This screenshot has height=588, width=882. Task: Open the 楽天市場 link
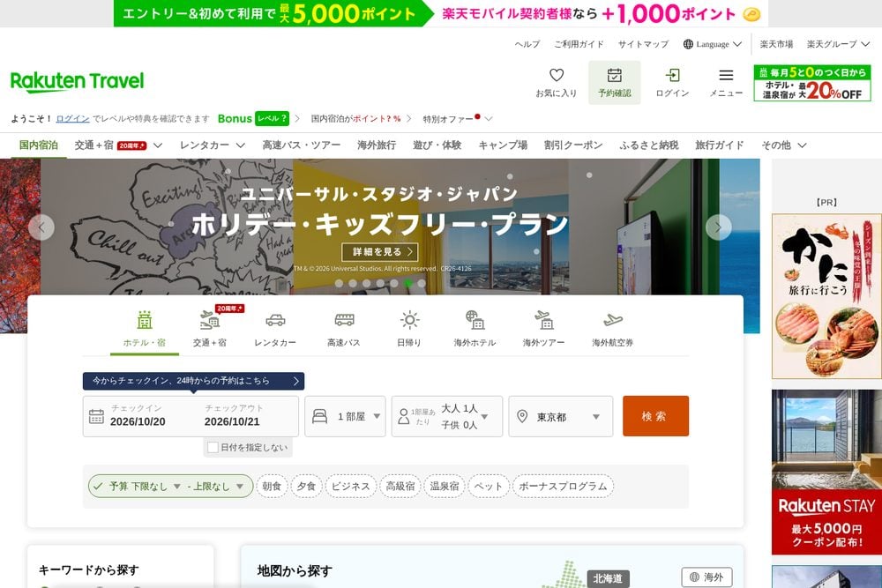[x=776, y=44]
